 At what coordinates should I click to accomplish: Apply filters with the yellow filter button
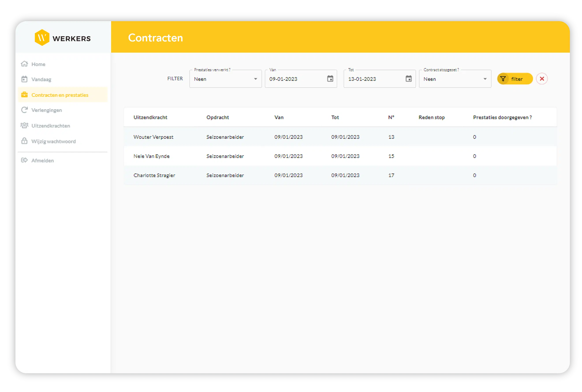pyautogui.click(x=515, y=79)
